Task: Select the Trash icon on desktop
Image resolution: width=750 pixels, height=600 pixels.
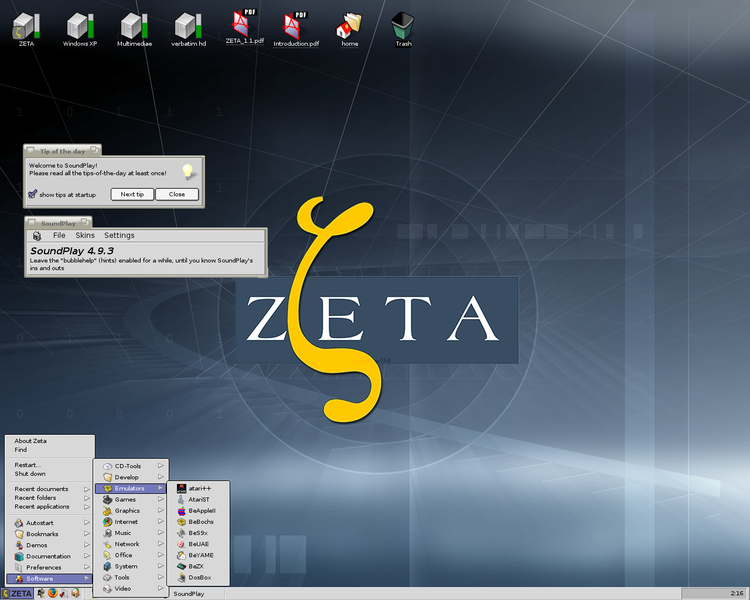Action: [x=403, y=29]
